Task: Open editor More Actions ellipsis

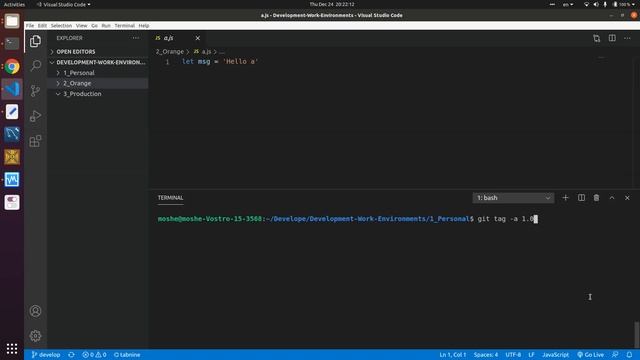Action: tap(627, 38)
